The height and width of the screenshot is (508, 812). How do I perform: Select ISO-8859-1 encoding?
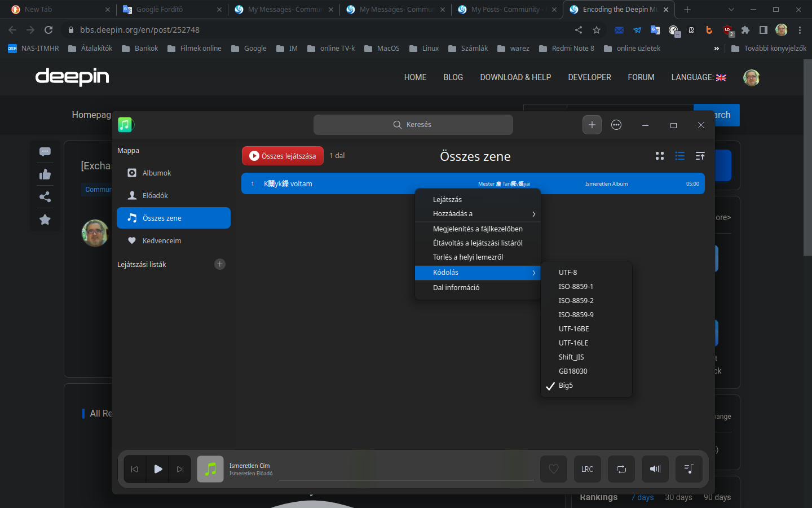coord(586,286)
